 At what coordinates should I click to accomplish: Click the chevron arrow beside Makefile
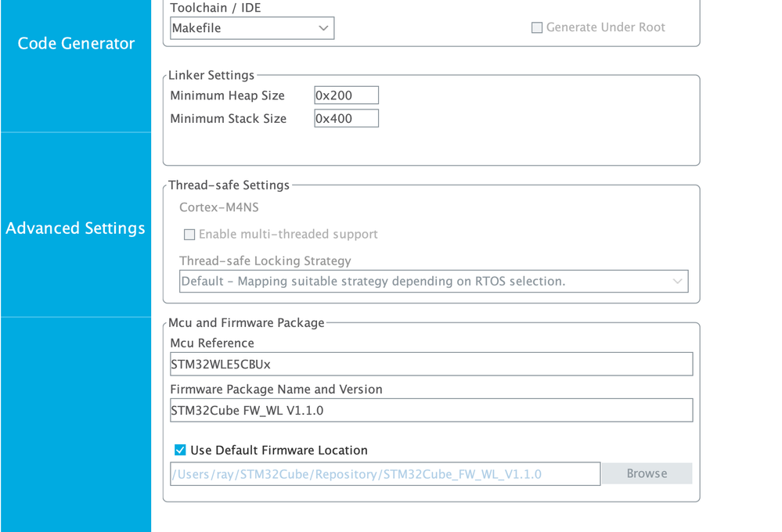click(x=323, y=28)
